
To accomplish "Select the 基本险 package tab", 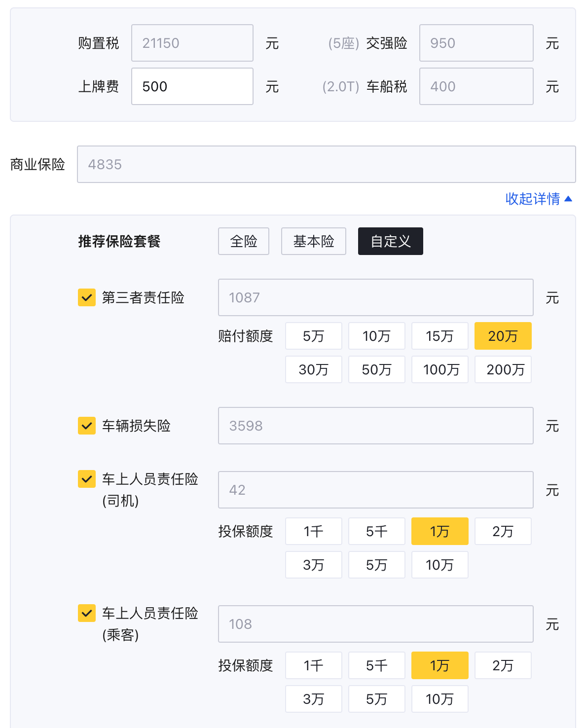I will click(313, 241).
